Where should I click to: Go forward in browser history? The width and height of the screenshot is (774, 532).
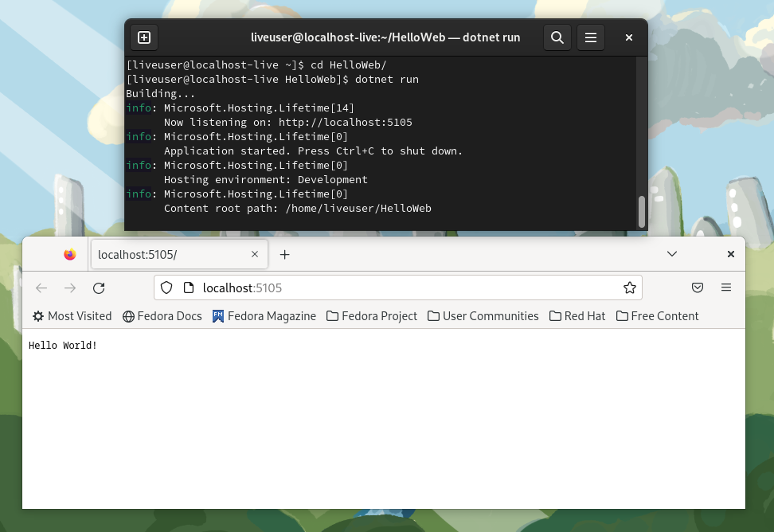70,288
